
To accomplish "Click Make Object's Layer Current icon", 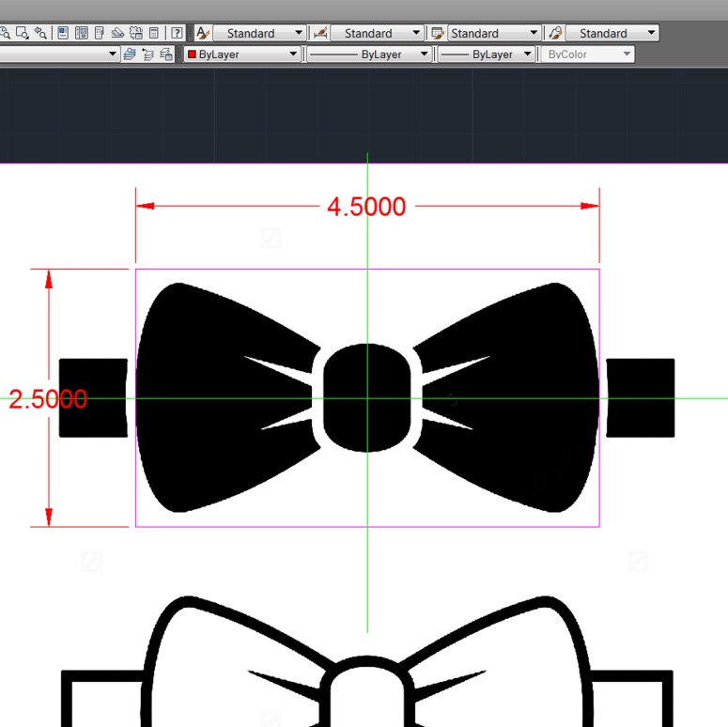I will tap(130, 54).
